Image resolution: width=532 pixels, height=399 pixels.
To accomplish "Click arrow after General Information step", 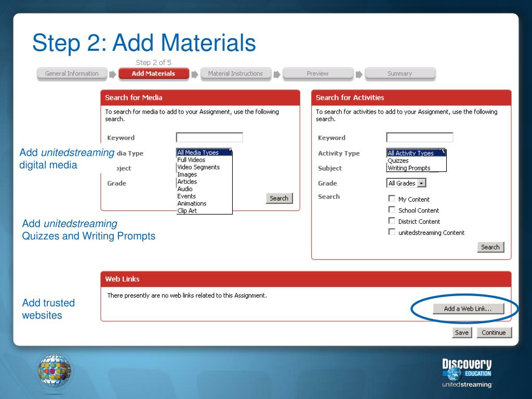I will click(x=113, y=74).
